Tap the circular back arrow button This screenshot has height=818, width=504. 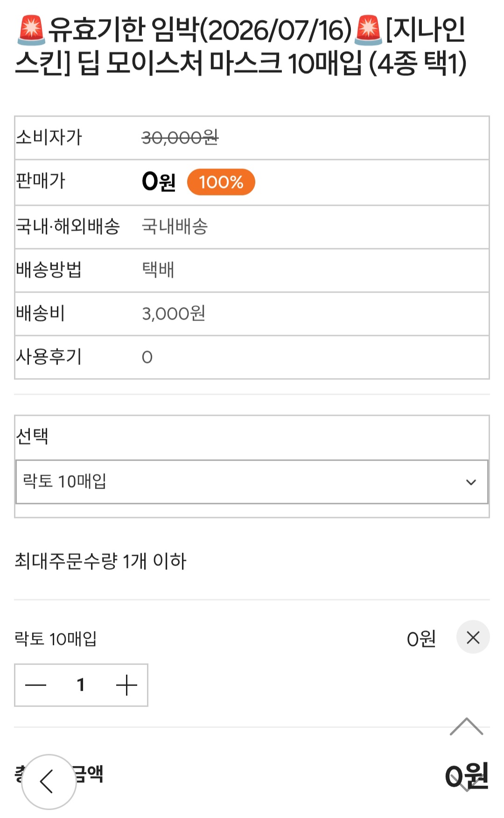click(x=49, y=782)
